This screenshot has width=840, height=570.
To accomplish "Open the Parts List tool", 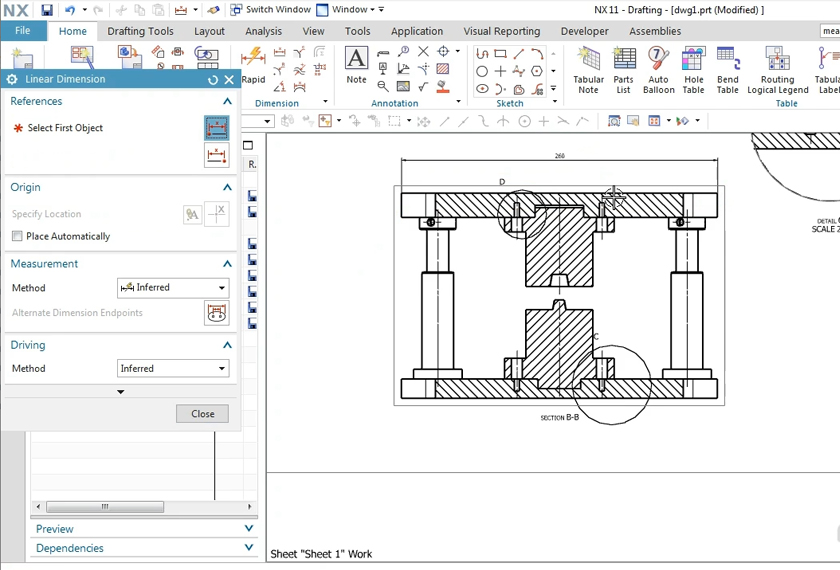I will pyautogui.click(x=623, y=70).
